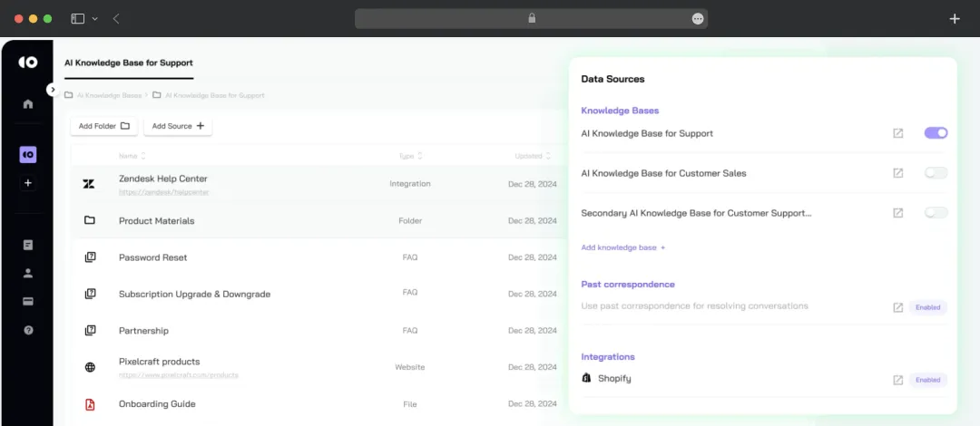Go to AI Knowledge Bases breadcrumb
The width and height of the screenshot is (980, 426).
click(109, 95)
